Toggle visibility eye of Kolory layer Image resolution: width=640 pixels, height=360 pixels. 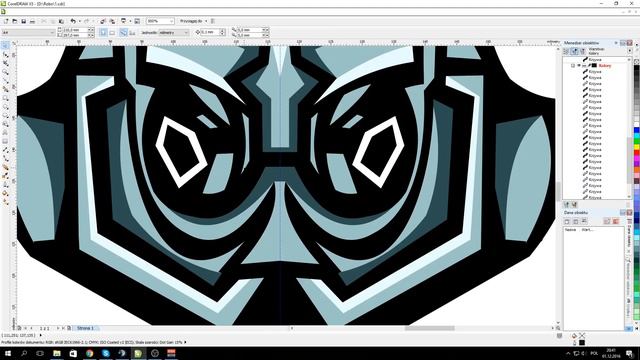578,65
